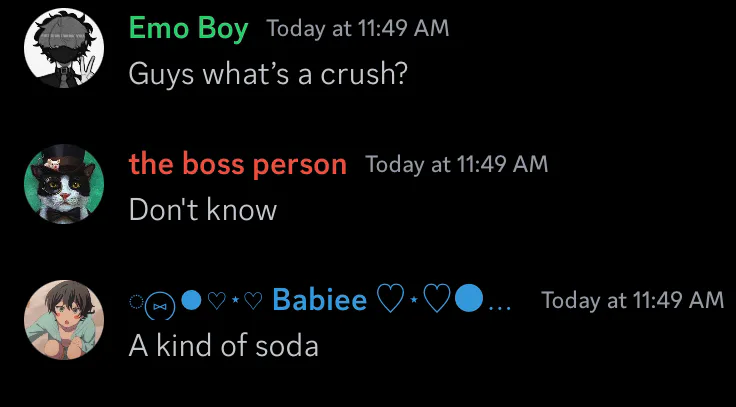
Task: Click the blue circle right of Babiee
Action: (469, 299)
